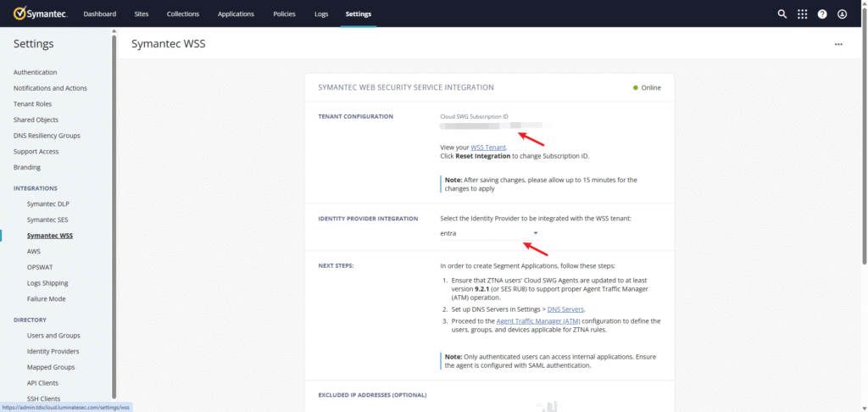Screen dimensions: 868x412
Task: Click the help question mark icon
Action: [822, 14]
